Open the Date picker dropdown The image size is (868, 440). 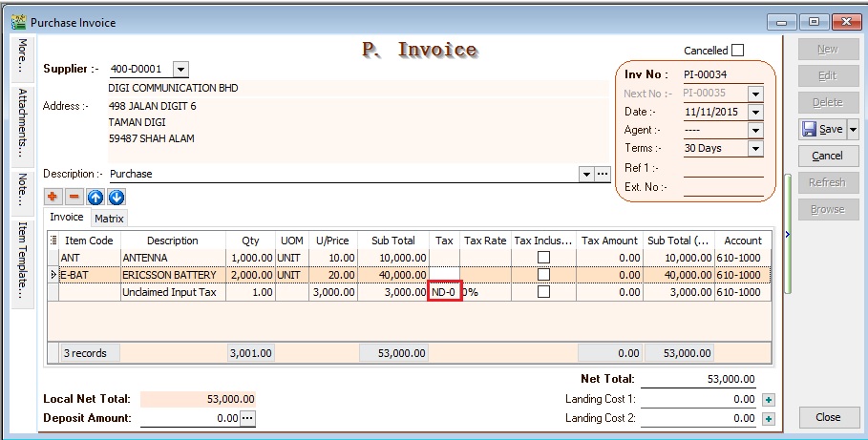755,112
